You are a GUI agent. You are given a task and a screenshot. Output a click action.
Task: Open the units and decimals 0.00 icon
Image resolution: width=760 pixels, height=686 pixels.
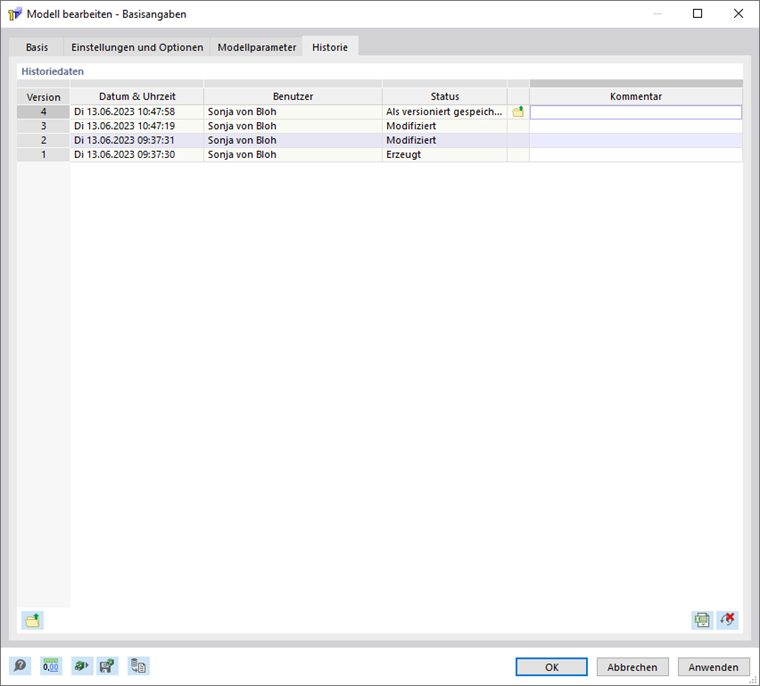click(51, 666)
